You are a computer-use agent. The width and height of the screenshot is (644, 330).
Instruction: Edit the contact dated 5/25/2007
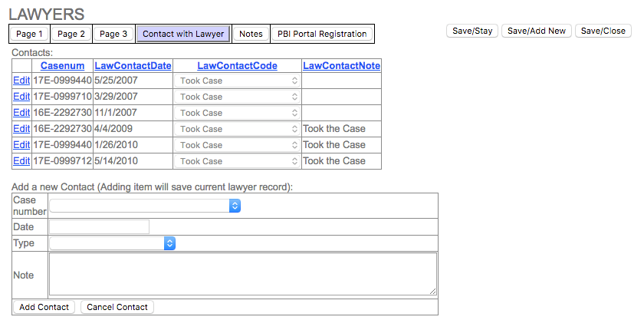coord(21,81)
